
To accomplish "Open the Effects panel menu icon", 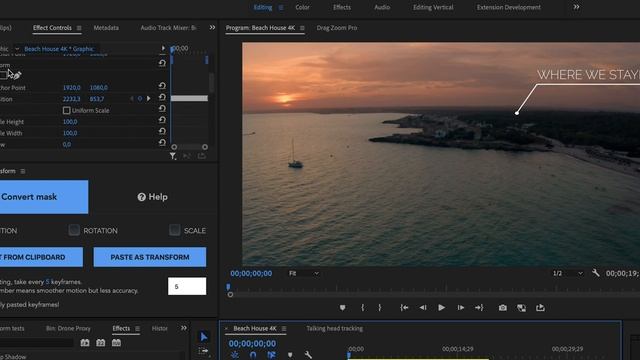I will (138, 329).
